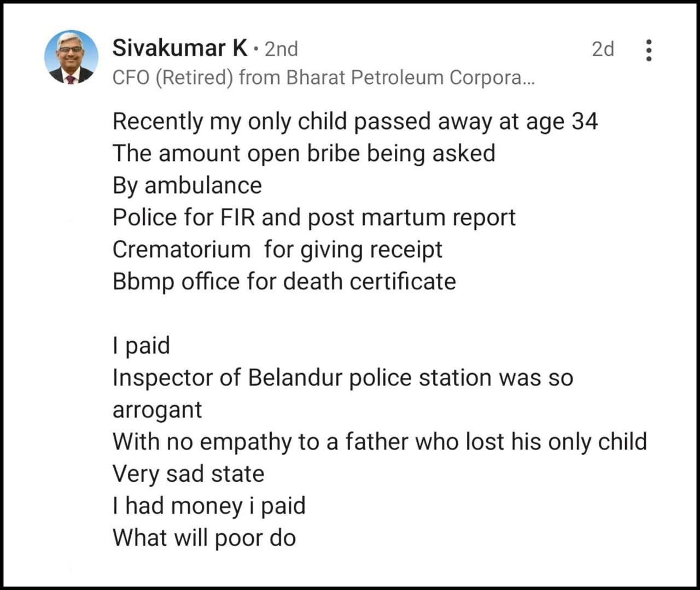
Task: Click the line about Bbmp death certificate
Action: pyautogui.click(x=283, y=281)
